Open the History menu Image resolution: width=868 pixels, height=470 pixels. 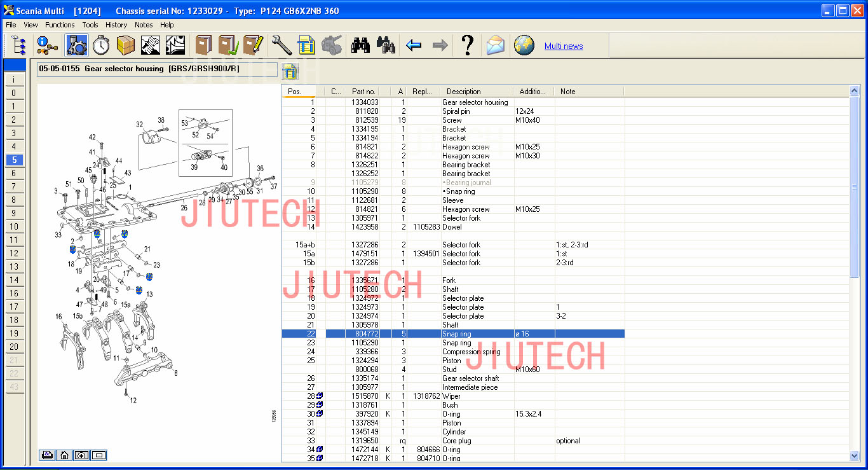(116, 25)
